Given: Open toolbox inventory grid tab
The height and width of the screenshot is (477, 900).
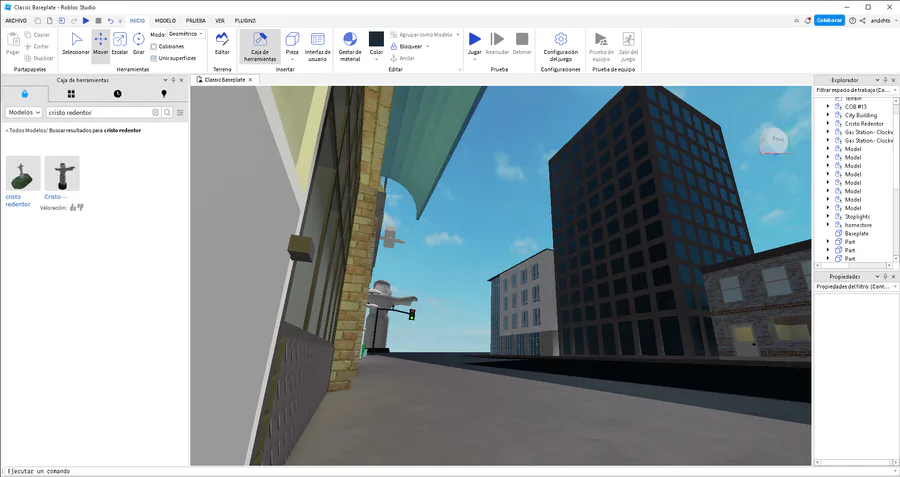Looking at the screenshot, I should [x=71, y=94].
